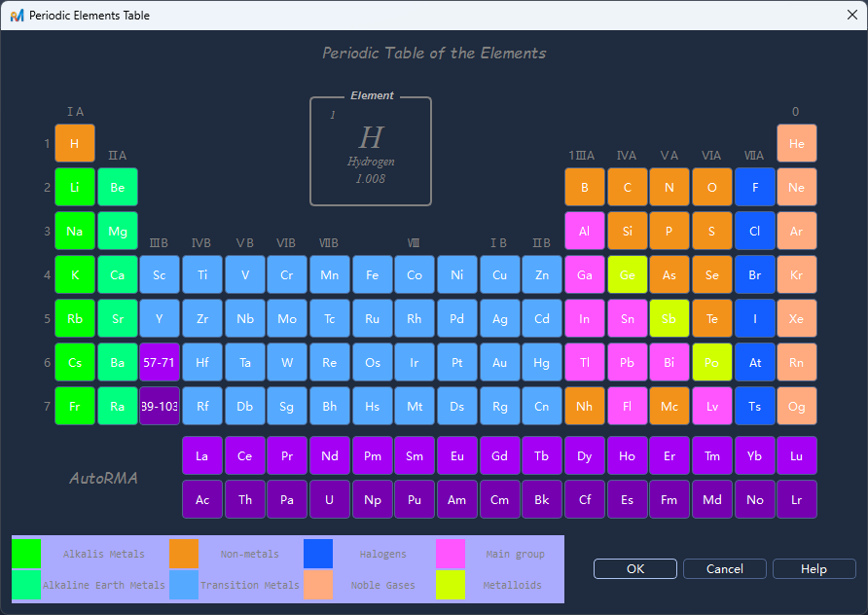Select the Oxygen (O) element tile
The image size is (868, 615).
(x=712, y=187)
